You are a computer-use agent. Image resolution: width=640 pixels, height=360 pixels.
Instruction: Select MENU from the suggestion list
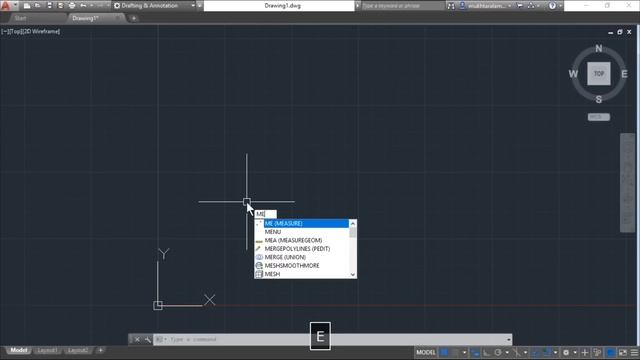[302, 232]
